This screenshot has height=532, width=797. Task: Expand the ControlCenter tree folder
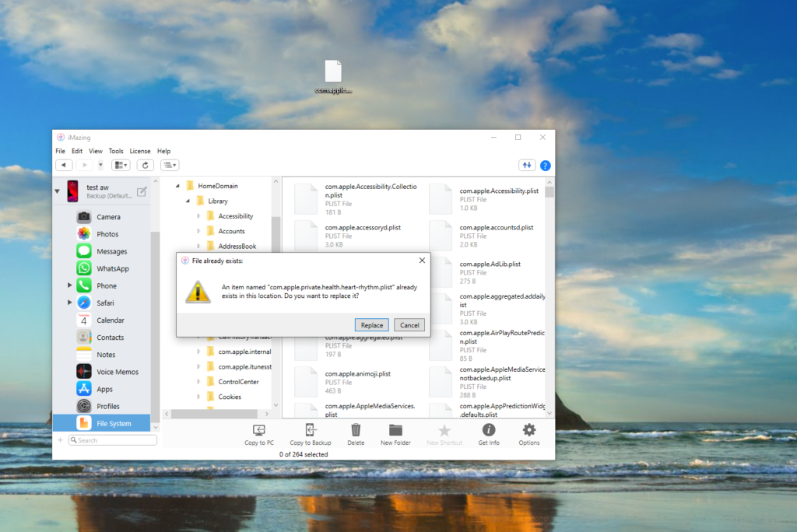[198, 382]
